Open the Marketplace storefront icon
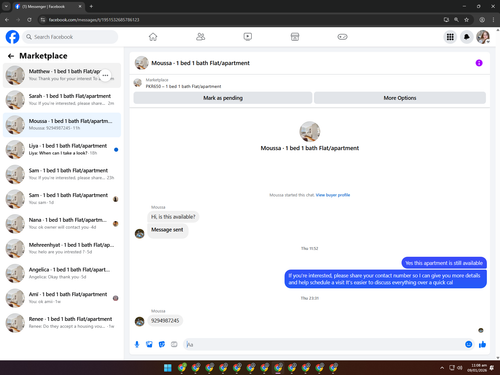The image size is (500, 375). click(295, 37)
